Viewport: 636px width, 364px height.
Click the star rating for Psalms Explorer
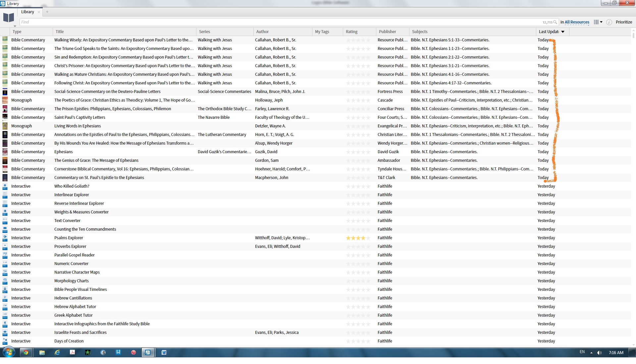[358, 238]
